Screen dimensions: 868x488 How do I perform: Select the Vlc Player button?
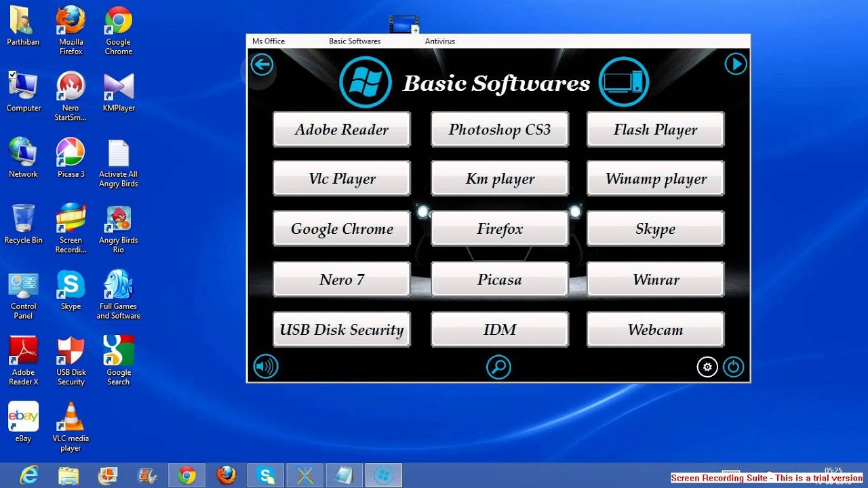coord(342,179)
